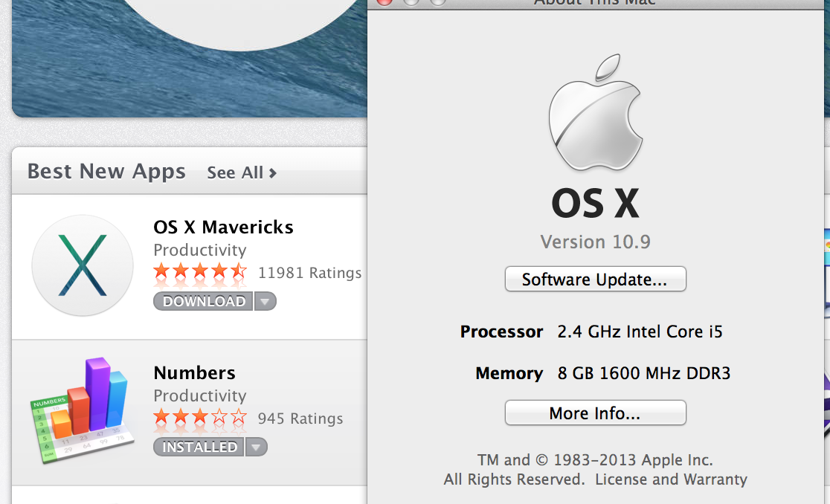Select the processor value 2.4 GHz Intel Core i5
This screenshot has height=504, width=830.
[x=640, y=332]
